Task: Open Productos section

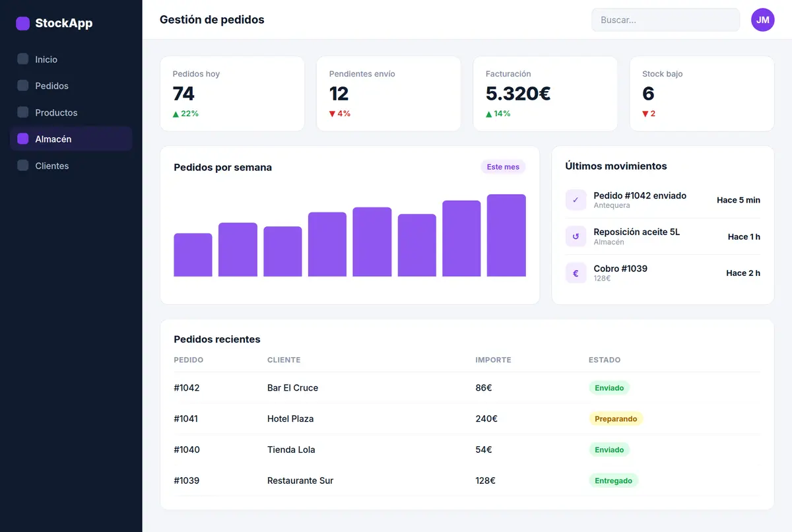Action: tap(71, 112)
